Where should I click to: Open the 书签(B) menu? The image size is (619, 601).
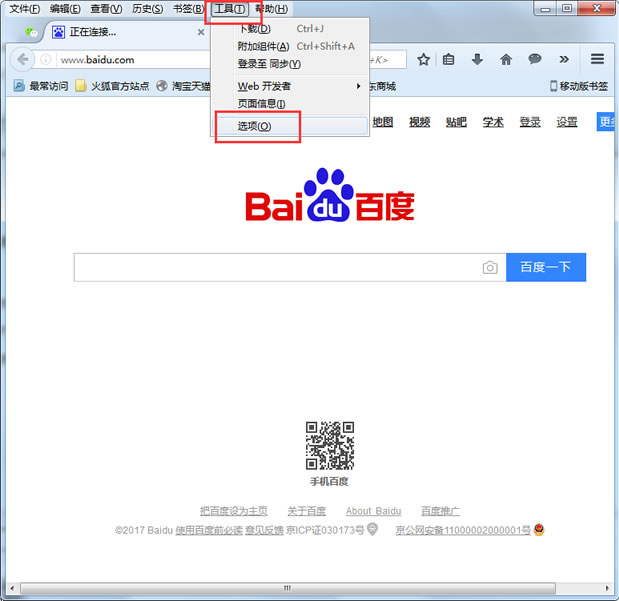point(189,9)
